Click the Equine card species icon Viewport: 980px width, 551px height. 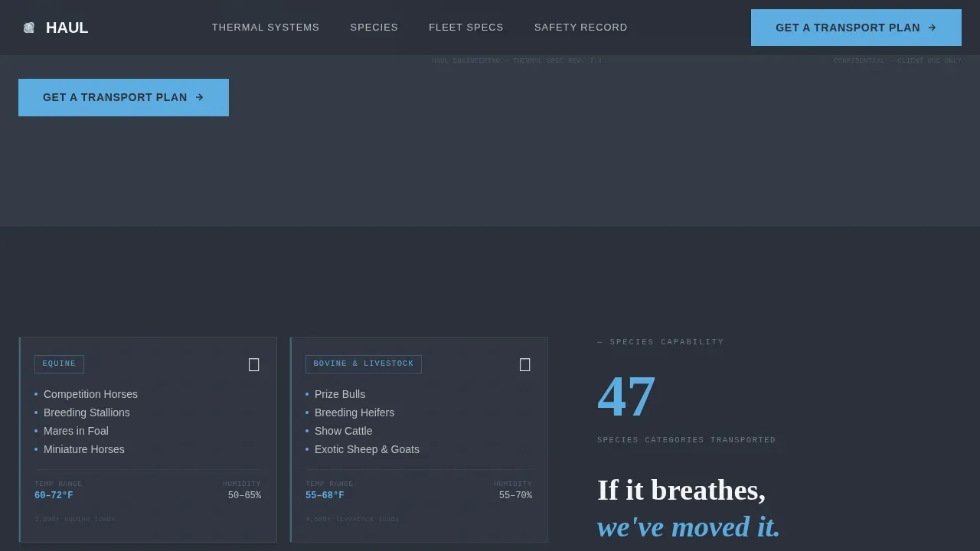254,365
